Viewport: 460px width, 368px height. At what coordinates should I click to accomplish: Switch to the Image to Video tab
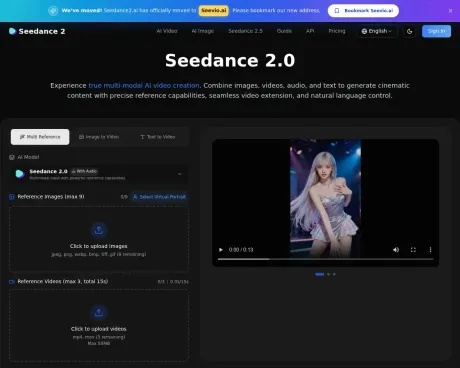(99, 137)
